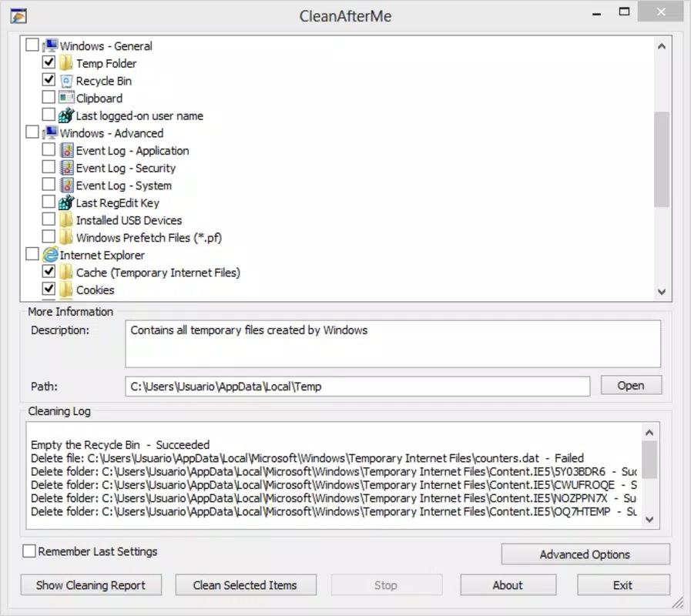691x616 pixels.
Task: Uncheck the Cookies checkbox
Action: [x=49, y=289]
